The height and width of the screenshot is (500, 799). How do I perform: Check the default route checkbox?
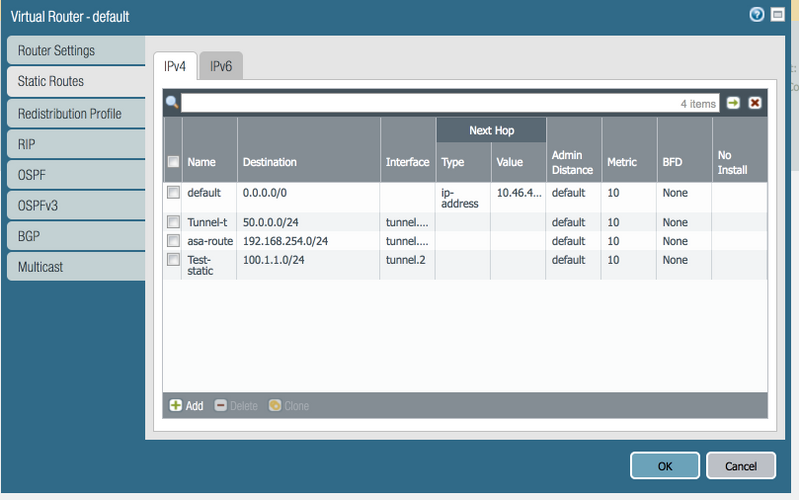174,192
